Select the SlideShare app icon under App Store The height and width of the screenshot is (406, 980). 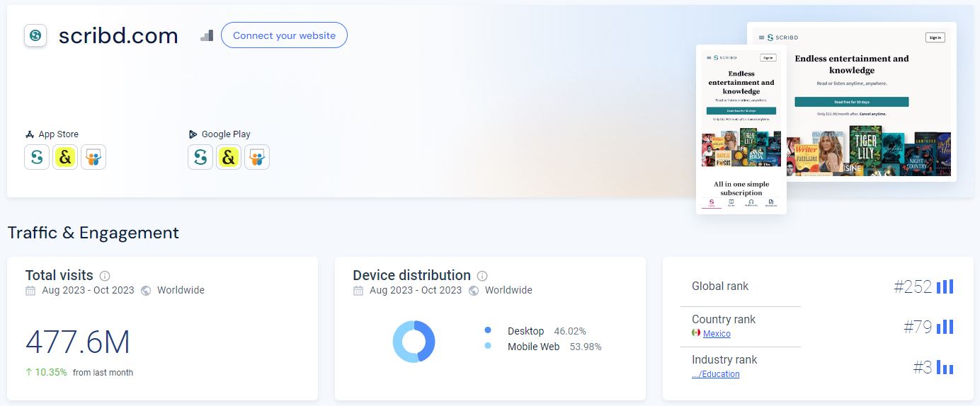coord(93,157)
